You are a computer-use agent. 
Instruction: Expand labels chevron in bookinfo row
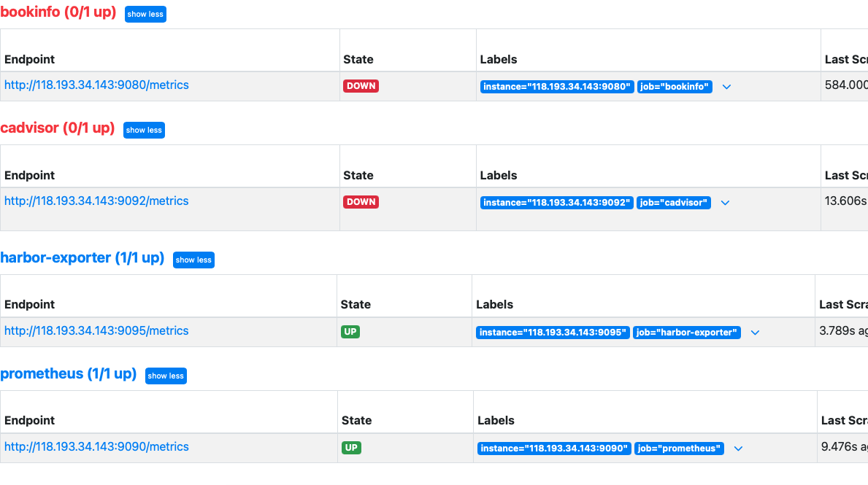726,87
